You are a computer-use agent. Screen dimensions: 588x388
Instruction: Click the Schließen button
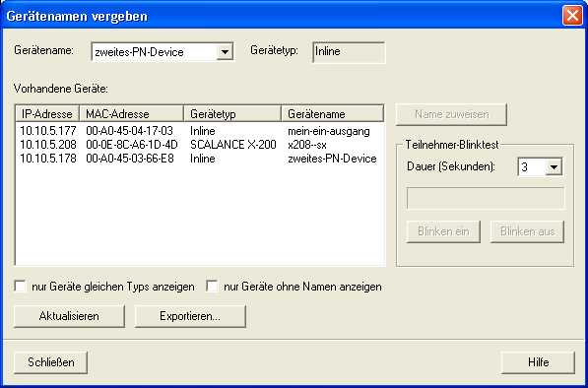pyautogui.click(x=50, y=362)
